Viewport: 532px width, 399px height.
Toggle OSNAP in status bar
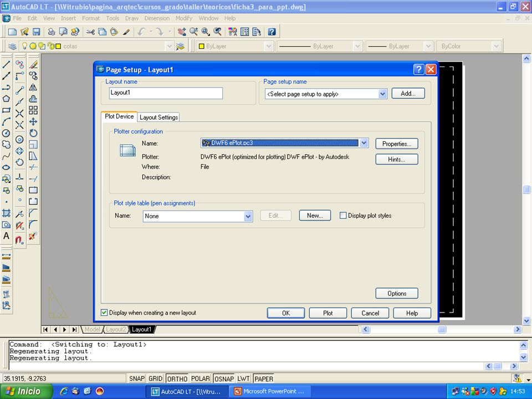coord(224,378)
